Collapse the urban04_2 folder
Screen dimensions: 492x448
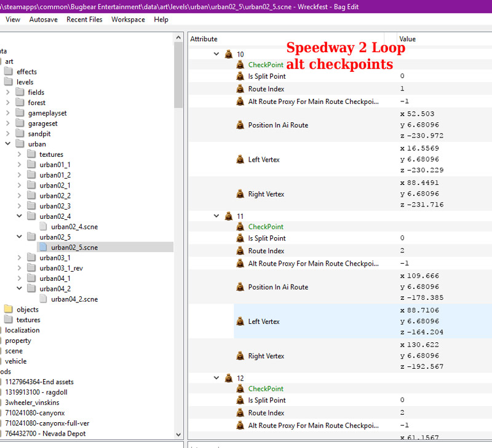(20, 288)
